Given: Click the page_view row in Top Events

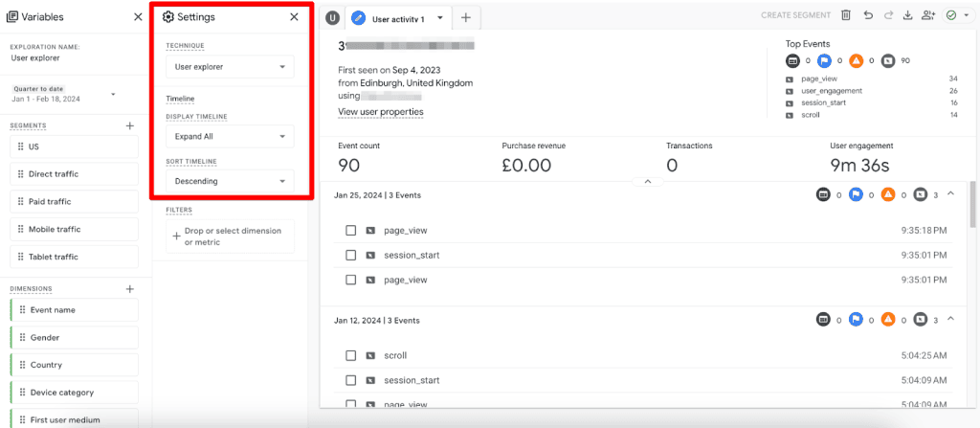Looking at the screenshot, I should click(871, 79).
